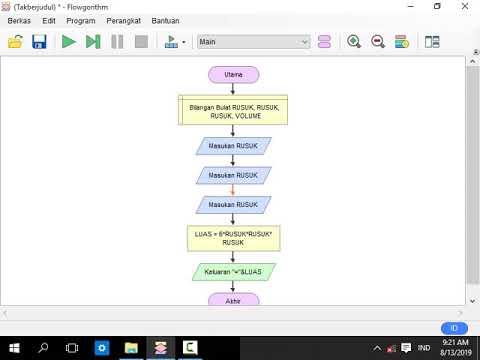The height and width of the screenshot is (360, 480).
Task: Expand the Main function dropdown
Action: coord(254,42)
